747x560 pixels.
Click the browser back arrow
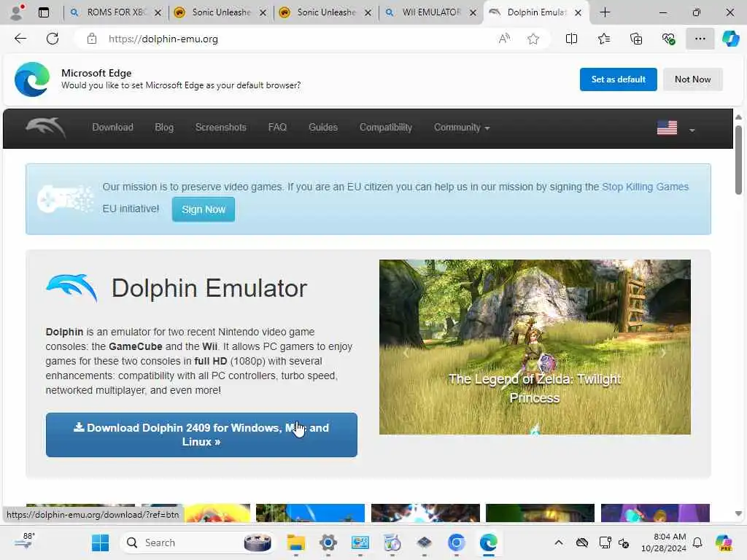[20, 39]
